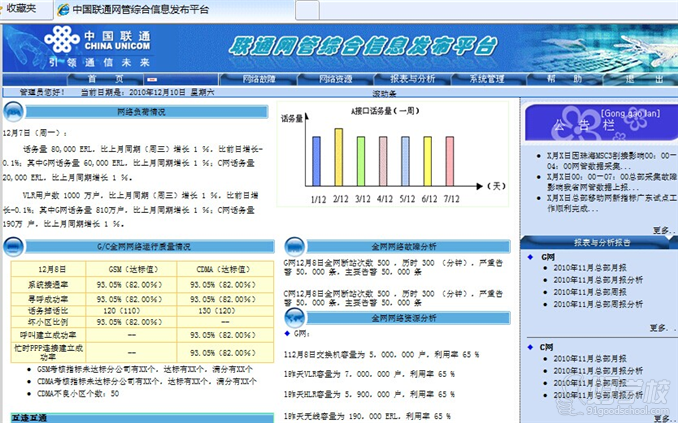Click the round icon beside 全网网络故障分析
678x423 pixels.
[294, 247]
